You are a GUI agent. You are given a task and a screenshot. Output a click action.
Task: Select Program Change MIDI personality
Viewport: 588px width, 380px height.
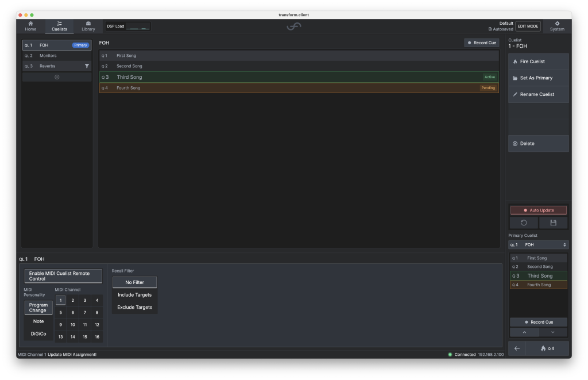pos(38,308)
